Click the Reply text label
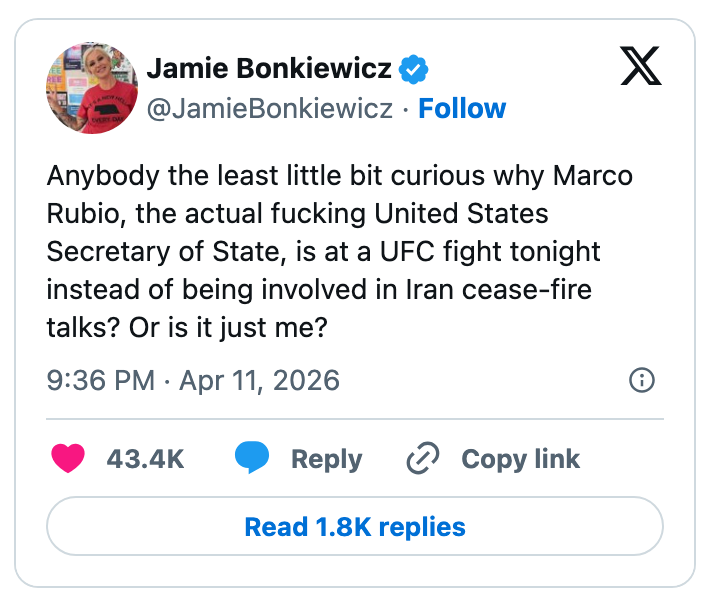Image resolution: width=714 pixels, height=614 pixels. pyautogui.click(x=326, y=459)
